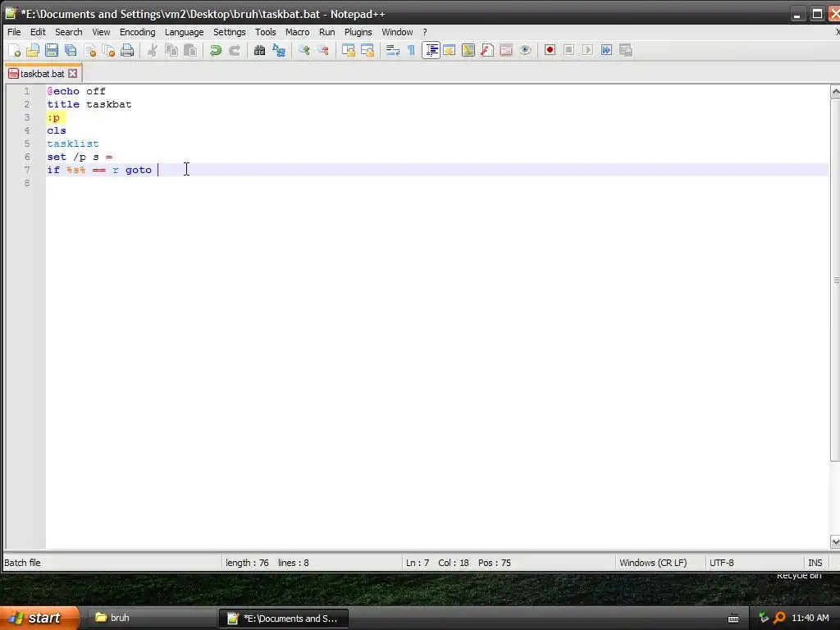Image resolution: width=840 pixels, height=630 pixels.
Task: Open the Run menu
Action: tap(326, 32)
